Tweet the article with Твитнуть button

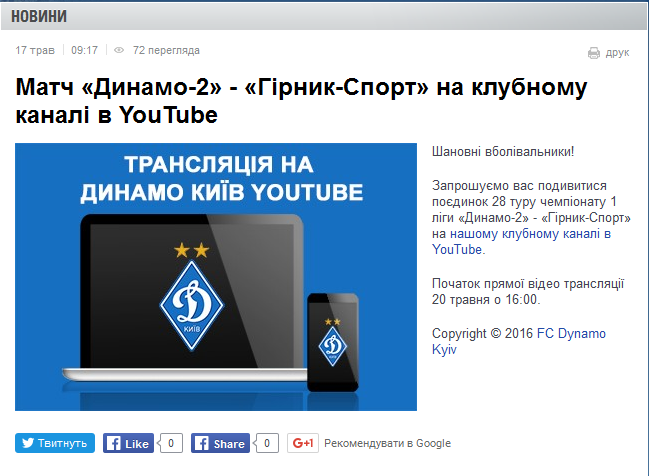pos(55,443)
